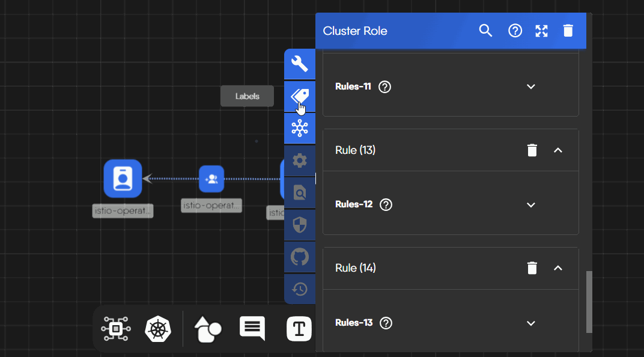This screenshot has width=644, height=357.
Task: Click the shield security sidebar icon
Action: [x=299, y=225]
